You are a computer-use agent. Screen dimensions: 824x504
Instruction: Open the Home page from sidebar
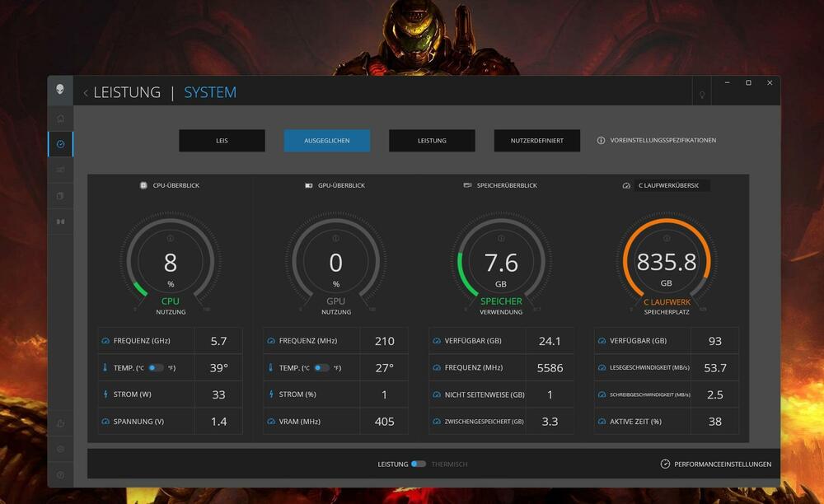coord(60,119)
